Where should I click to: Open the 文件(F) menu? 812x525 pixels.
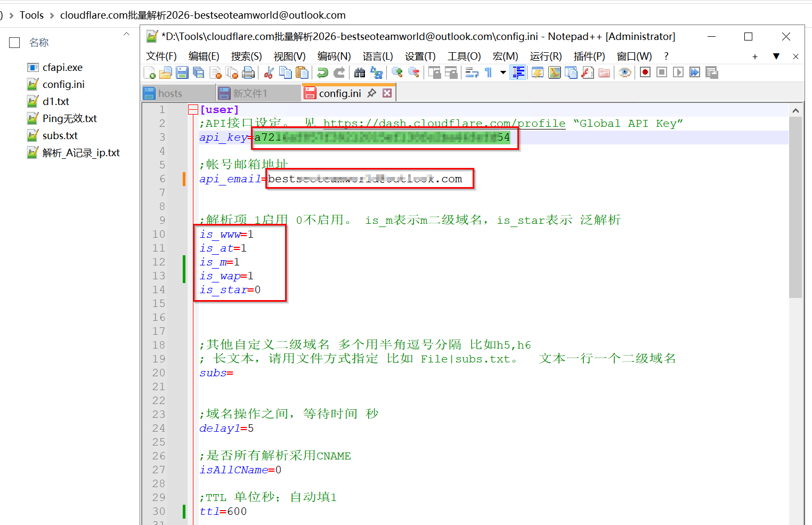(161, 56)
